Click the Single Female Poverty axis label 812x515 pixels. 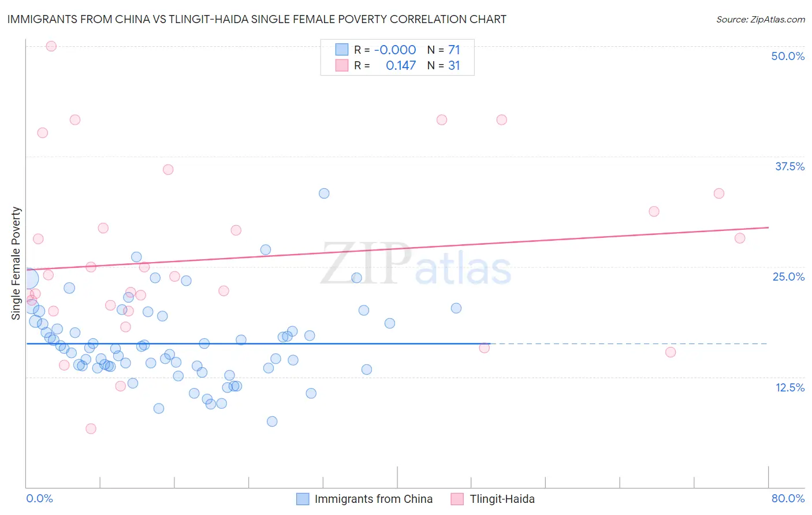click(16, 263)
